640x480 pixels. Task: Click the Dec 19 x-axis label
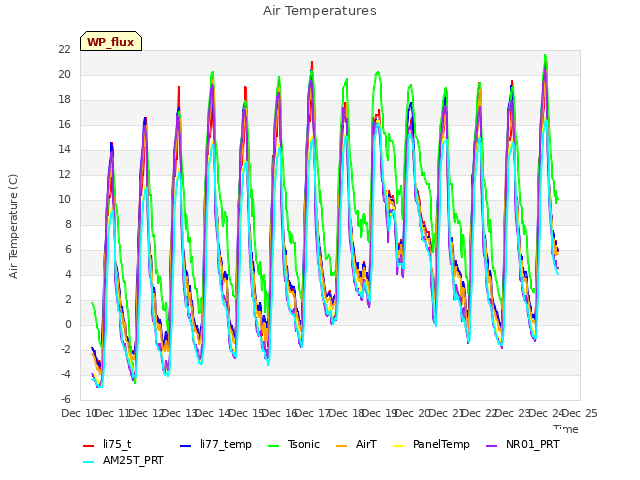380,413
